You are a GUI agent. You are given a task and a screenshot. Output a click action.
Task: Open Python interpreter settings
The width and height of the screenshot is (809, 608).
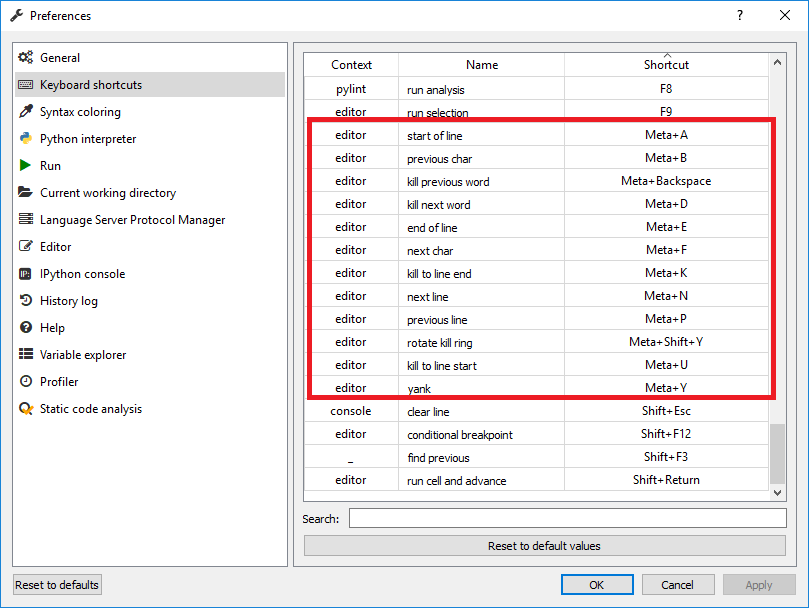(x=150, y=138)
